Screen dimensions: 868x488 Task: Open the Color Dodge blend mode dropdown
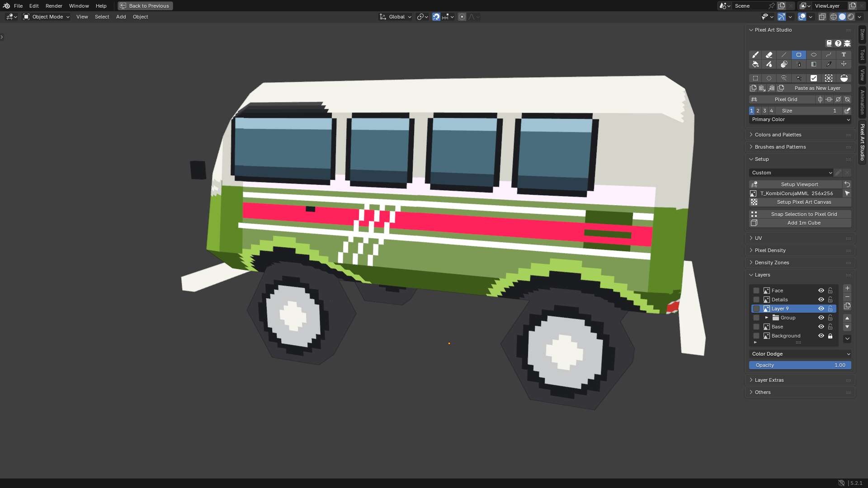click(800, 354)
